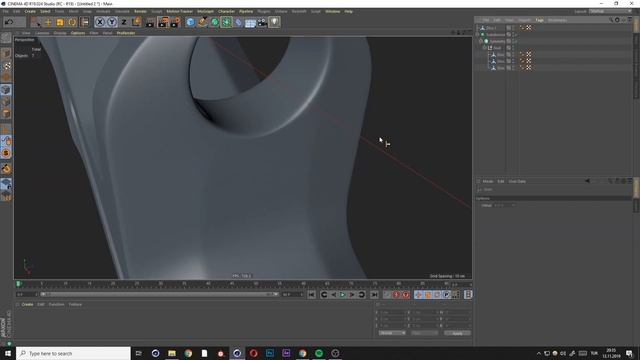Toggle layer box of top Disc object

[x=509, y=28]
